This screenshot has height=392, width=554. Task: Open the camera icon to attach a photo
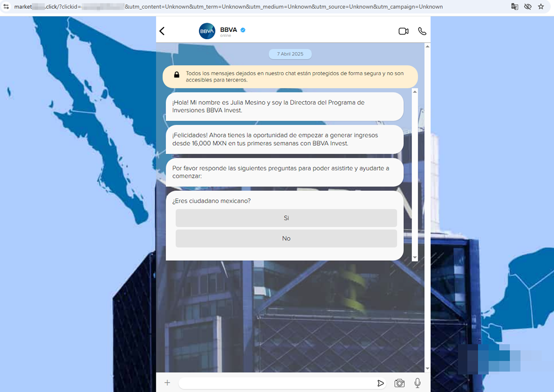tap(399, 383)
